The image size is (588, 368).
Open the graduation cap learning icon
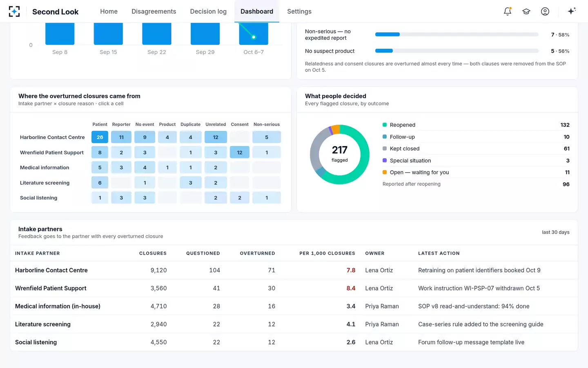tap(526, 11)
